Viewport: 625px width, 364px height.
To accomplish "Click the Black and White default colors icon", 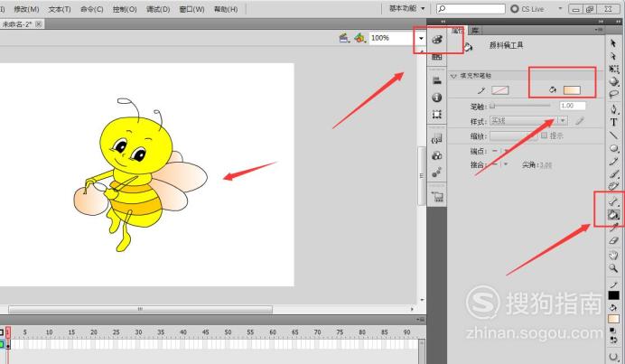I will click(612, 331).
